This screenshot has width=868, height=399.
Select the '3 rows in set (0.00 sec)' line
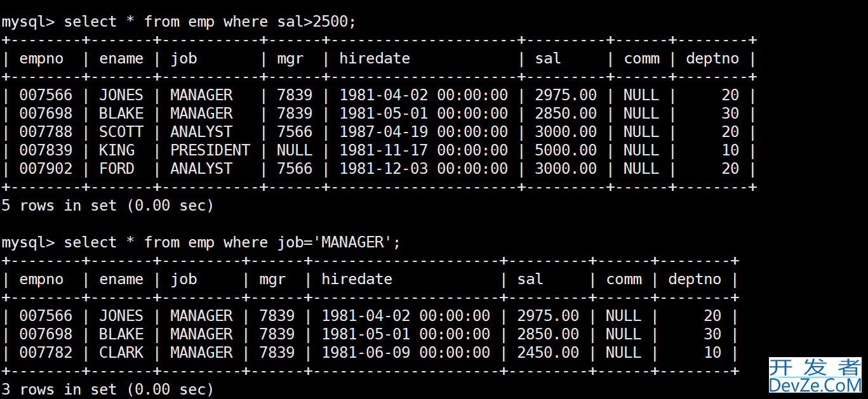107,389
